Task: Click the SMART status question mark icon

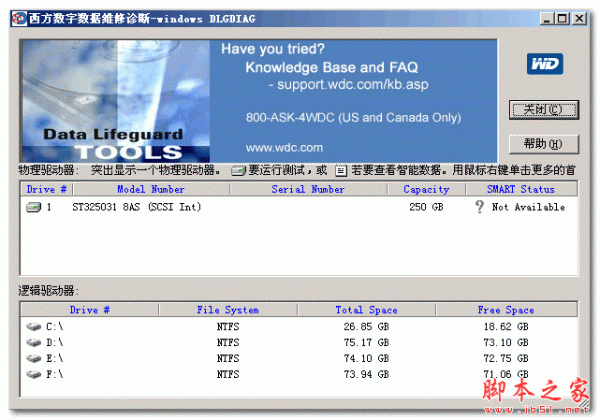Action: [479, 207]
